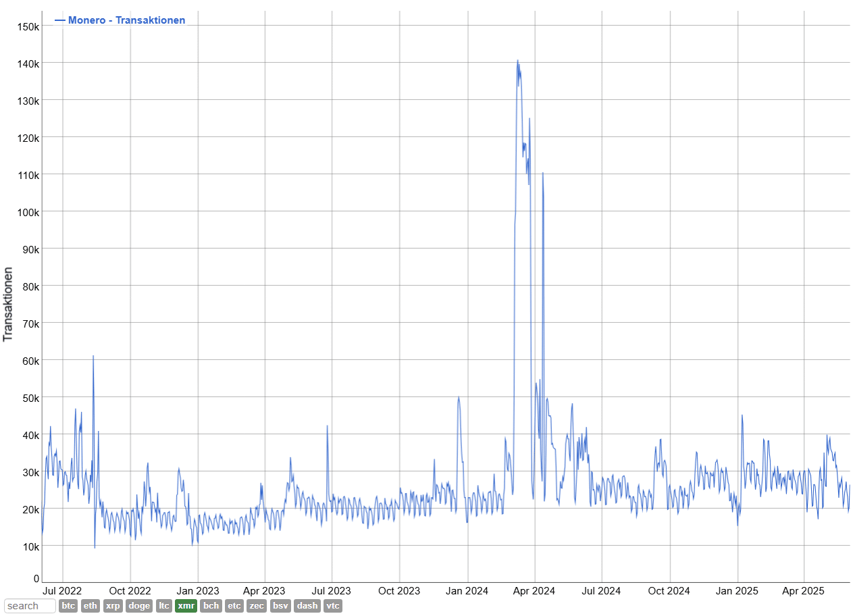Click the Transaktionen y-axis title
Image resolution: width=851 pixels, height=616 pixels.
(x=9, y=304)
